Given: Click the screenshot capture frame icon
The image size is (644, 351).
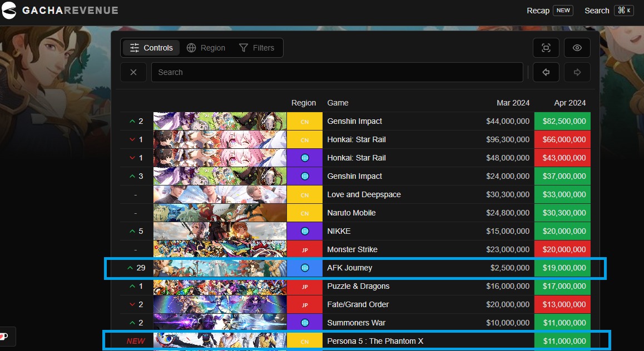Looking at the screenshot, I should click(x=546, y=48).
